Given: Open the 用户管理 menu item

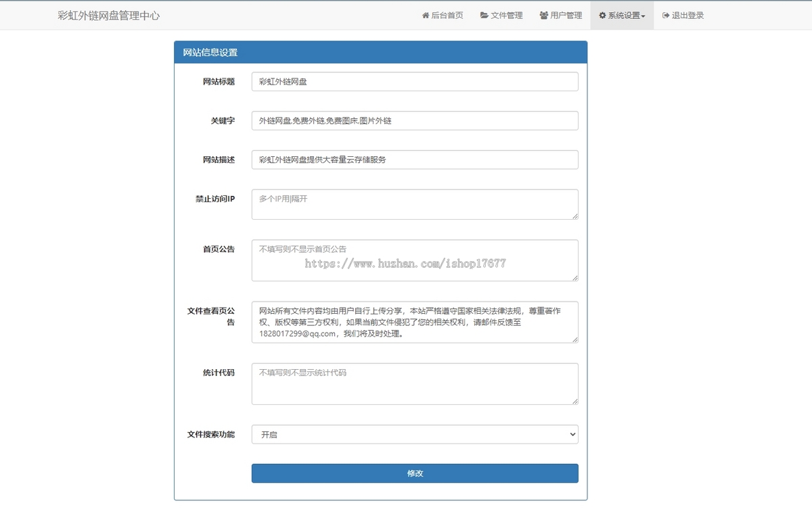Looking at the screenshot, I should coord(561,15).
